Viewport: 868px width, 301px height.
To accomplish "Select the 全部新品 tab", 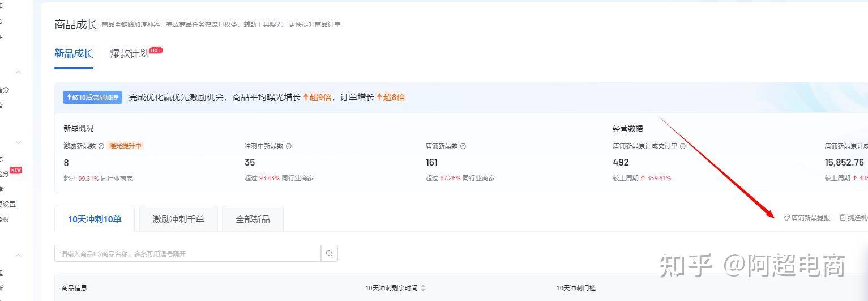I will pyautogui.click(x=253, y=219).
